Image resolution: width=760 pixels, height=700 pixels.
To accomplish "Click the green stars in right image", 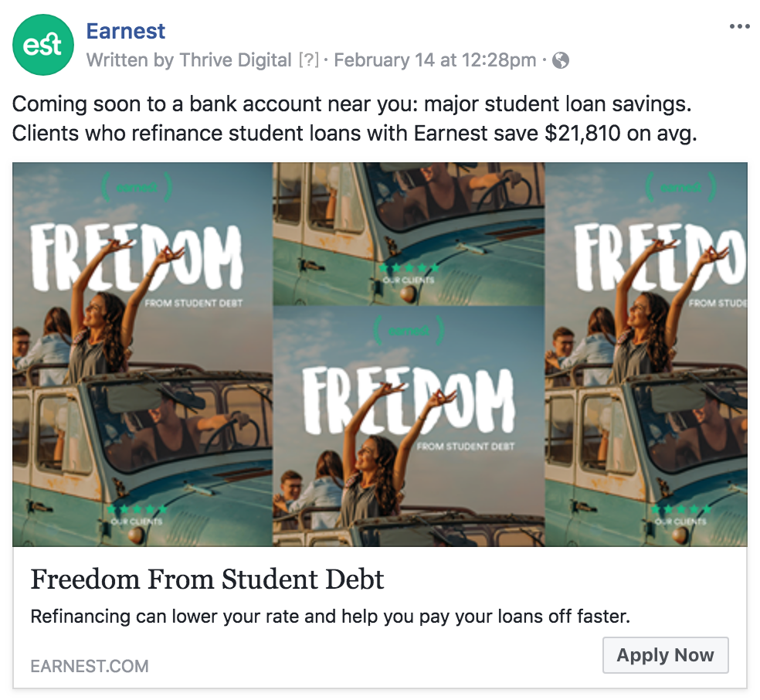I will (680, 510).
